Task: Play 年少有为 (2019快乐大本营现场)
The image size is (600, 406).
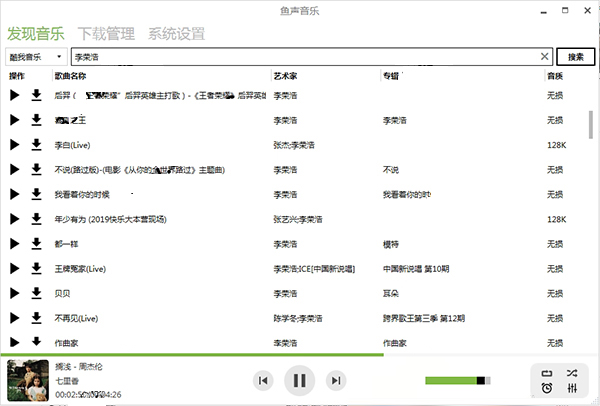Action: click(x=15, y=219)
